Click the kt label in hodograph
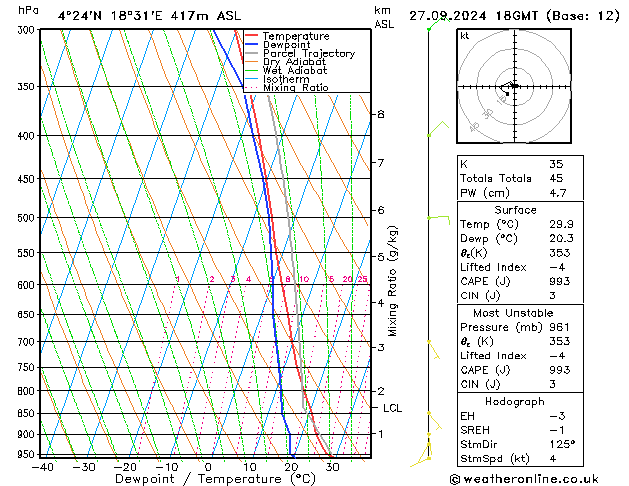The image size is (629, 486). (x=465, y=36)
